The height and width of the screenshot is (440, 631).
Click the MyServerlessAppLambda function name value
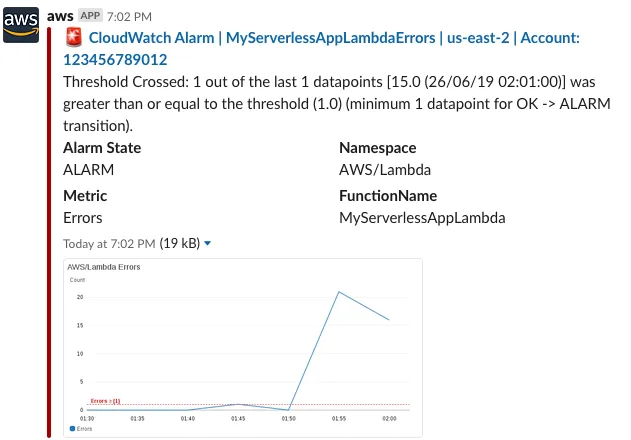(422, 217)
